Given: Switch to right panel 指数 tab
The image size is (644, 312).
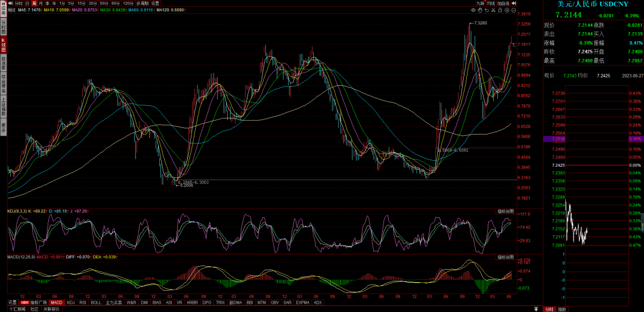Looking at the screenshot, I should [562, 309].
